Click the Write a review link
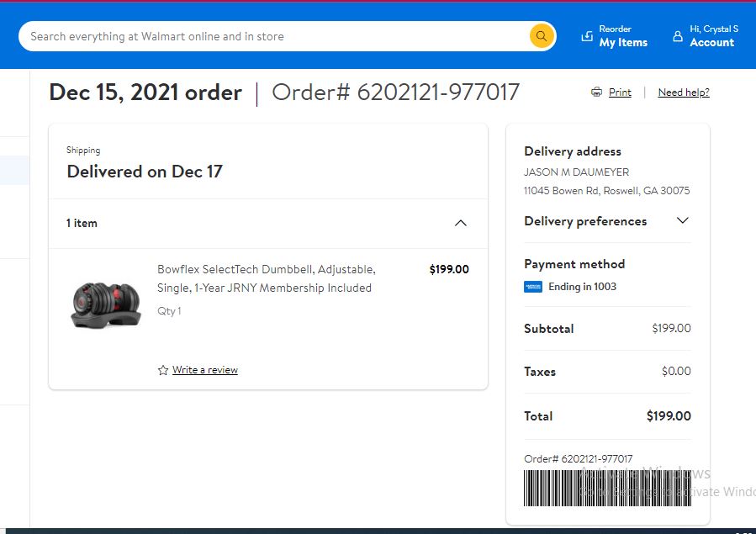The height and width of the screenshot is (534, 756). click(205, 370)
